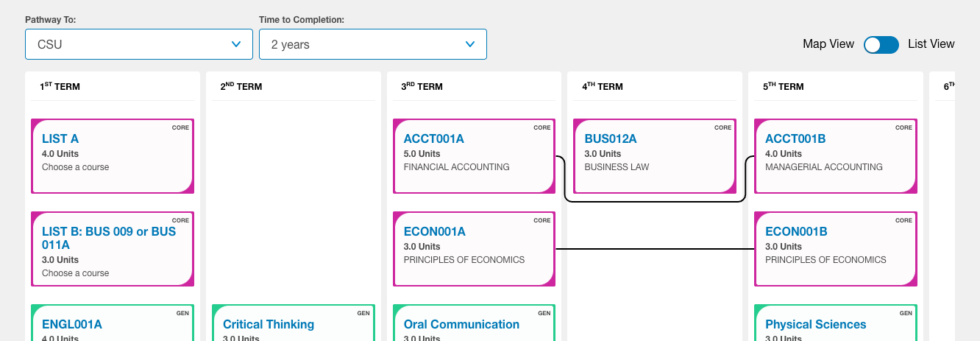The image size is (980, 341).
Task: Select the Physical Sciences course card
Action: [835, 324]
